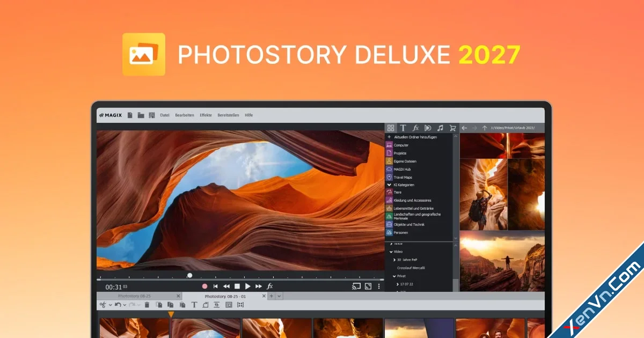Open the Effekte menu
Image resolution: width=644 pixels, height=338 pixels.
tap(206, 115)
